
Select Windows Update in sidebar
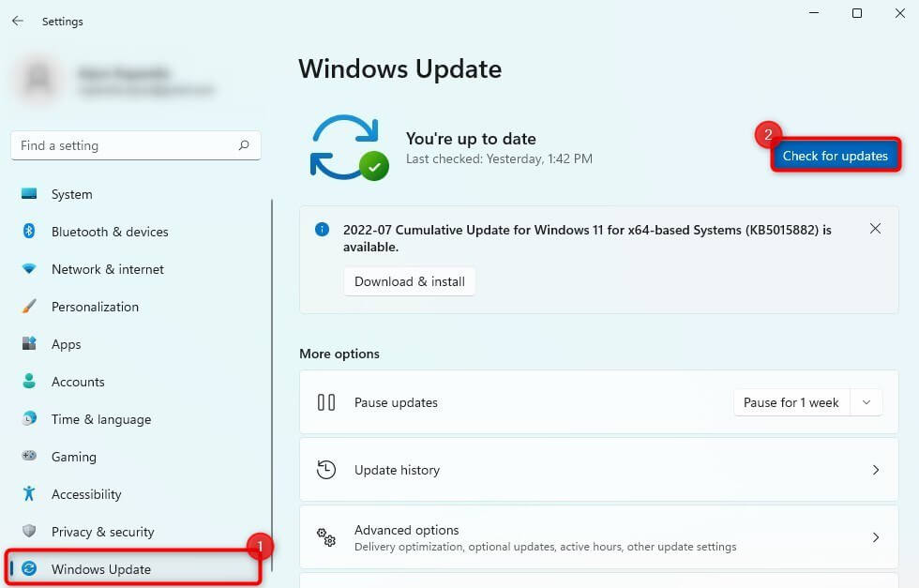(134, 568)
